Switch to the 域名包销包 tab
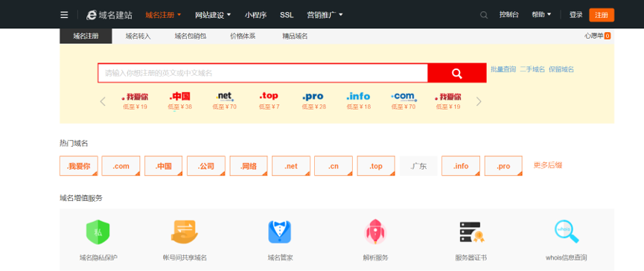The image size is (644, 271). click(190, 36)
